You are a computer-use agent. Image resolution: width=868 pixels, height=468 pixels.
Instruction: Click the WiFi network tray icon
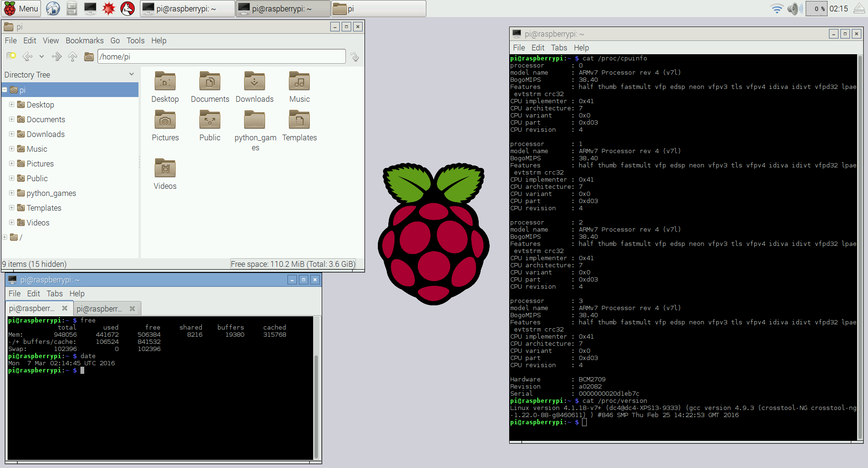[777, 9]
